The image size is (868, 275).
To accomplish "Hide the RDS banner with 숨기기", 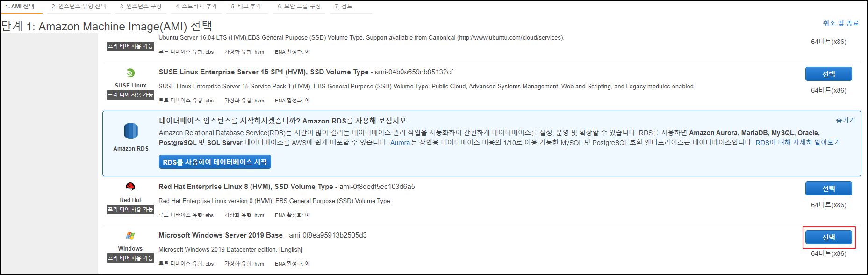I will point(846,120).
